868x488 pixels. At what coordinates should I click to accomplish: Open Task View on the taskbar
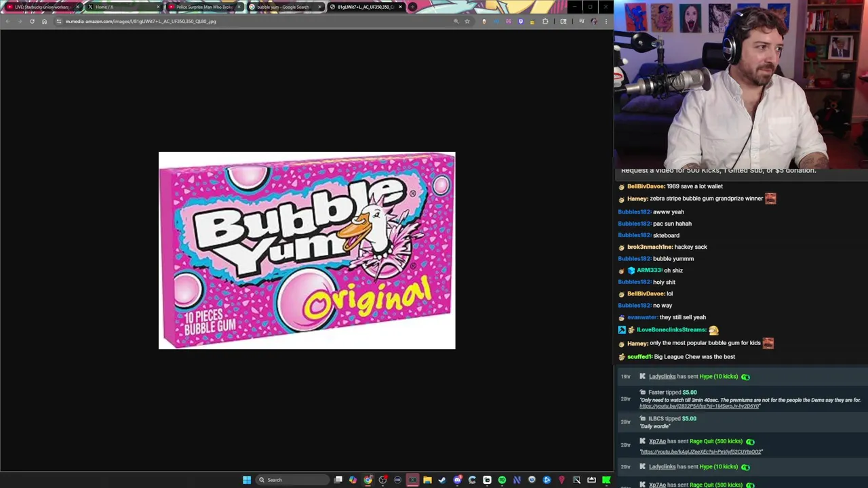(x=338, y=480)
